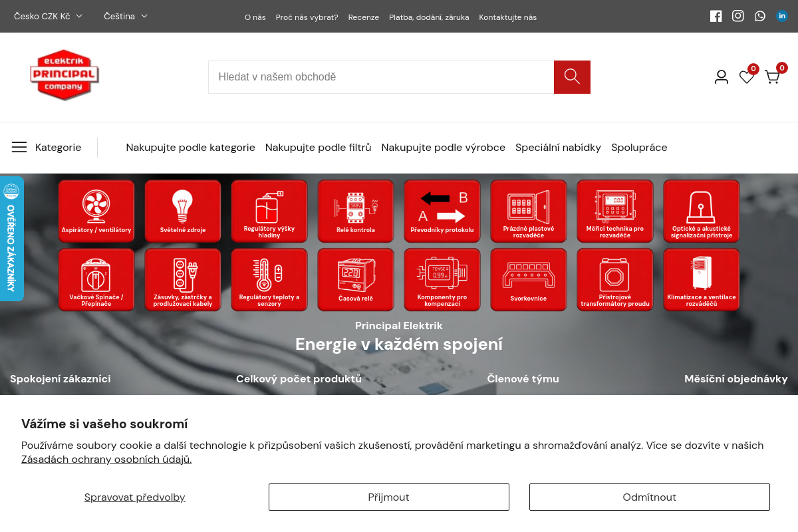Reject cookies with Odmítnout button
The width and height of the screenshot is (798, 532).
[x=649, y=497]
